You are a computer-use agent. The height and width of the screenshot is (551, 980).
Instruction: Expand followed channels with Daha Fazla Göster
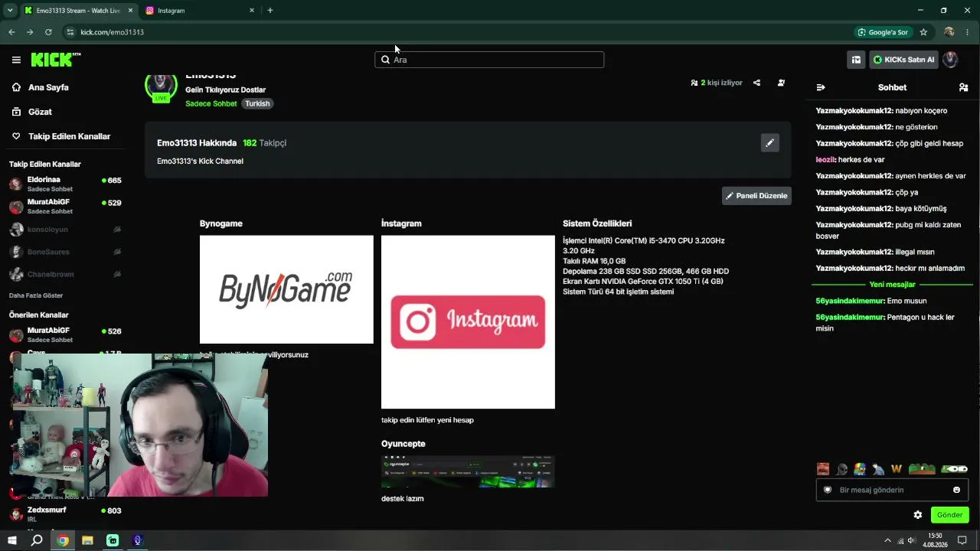click(x=36, y=295)
